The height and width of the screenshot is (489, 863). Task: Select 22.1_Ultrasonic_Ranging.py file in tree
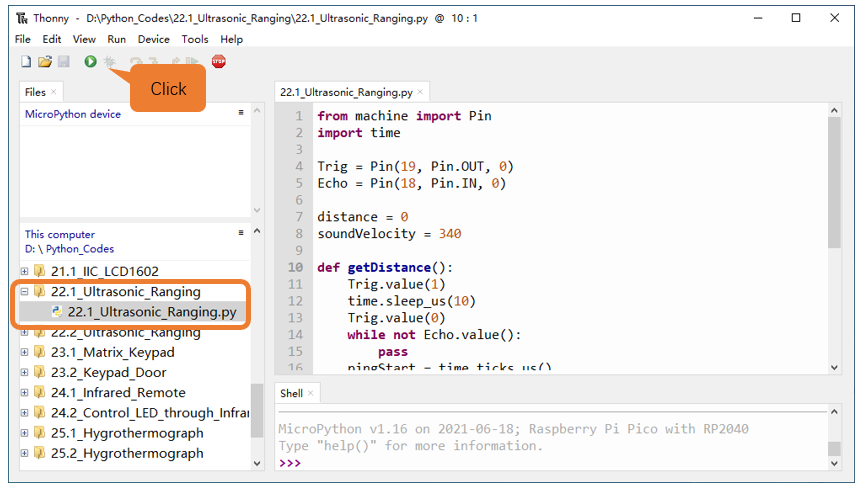(152, 312)
